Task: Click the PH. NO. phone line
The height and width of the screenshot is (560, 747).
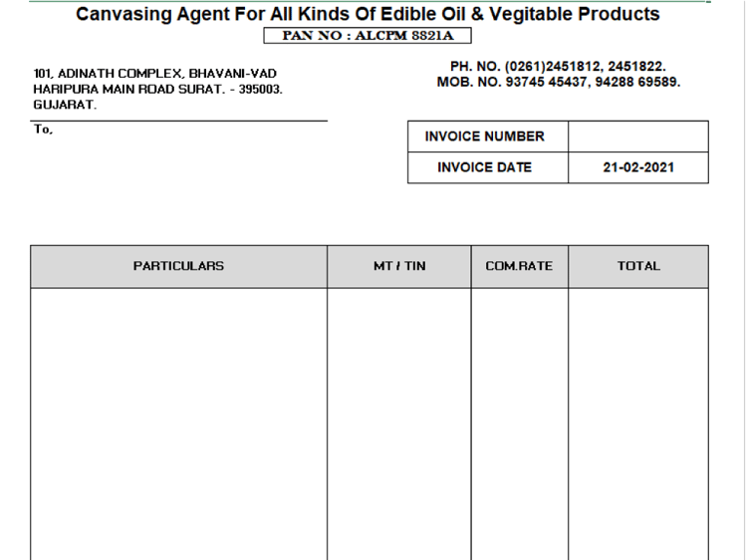Action: coord(558,66)
